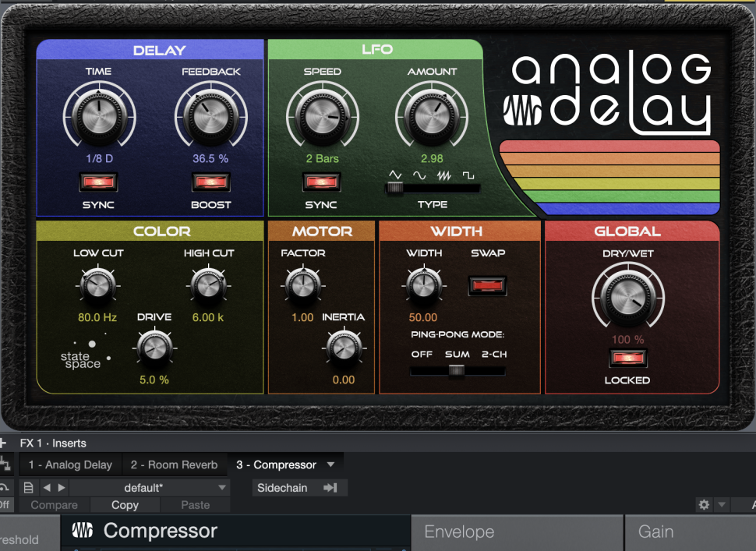Click the Sidechain arrow icon

[x=330, y=488]
